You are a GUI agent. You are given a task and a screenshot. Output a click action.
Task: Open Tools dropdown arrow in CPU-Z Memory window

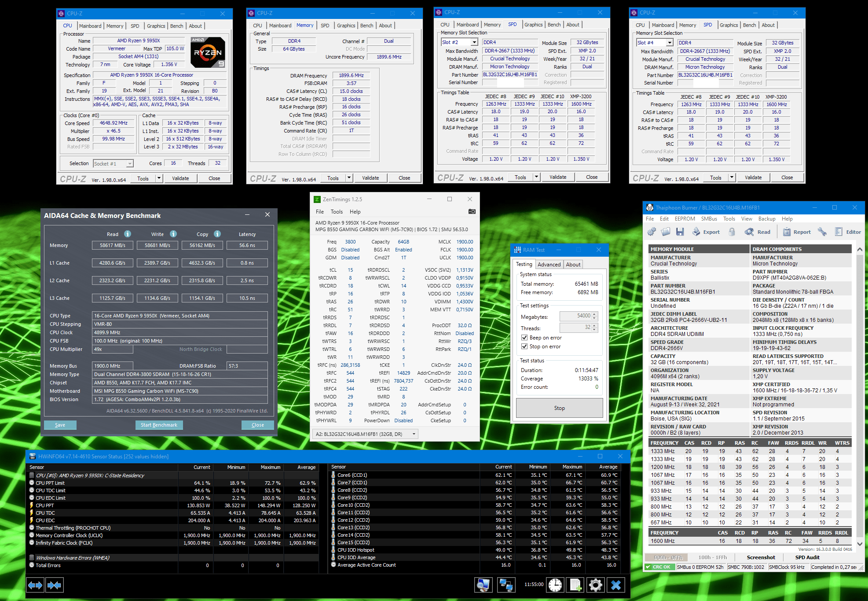349,178
